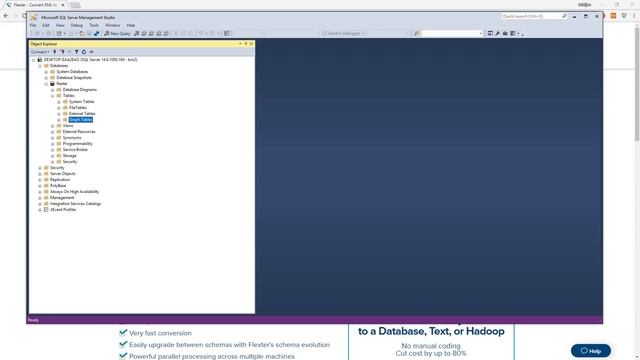Select the XEvent Profiler node
This screenshot has height=360, width=640.
[63, 209]
